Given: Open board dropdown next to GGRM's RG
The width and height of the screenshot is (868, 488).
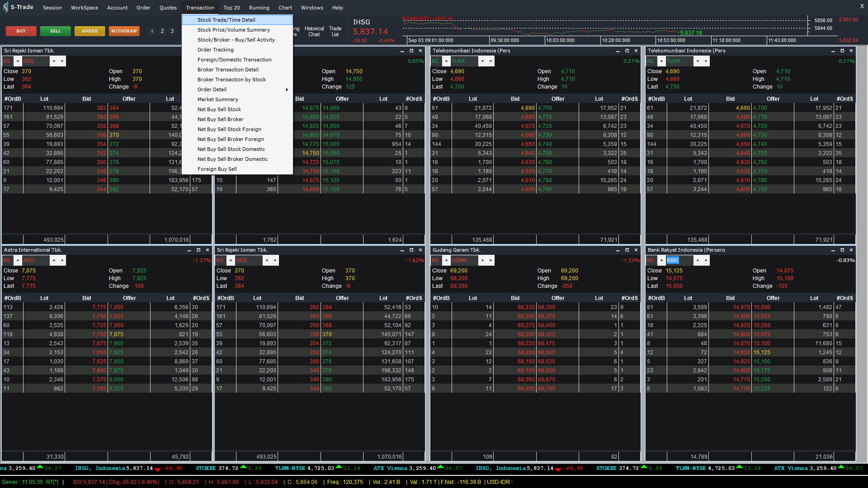Looking at the screenshot, I should click(446, 260).
